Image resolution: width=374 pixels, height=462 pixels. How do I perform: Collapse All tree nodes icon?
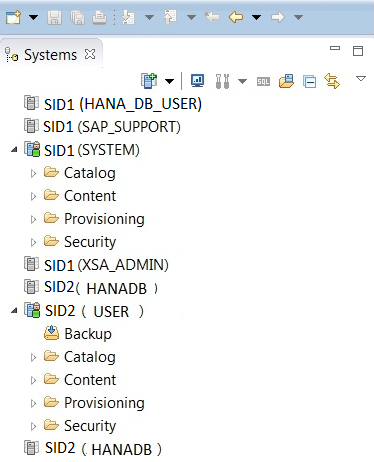[x=309, y=82]
